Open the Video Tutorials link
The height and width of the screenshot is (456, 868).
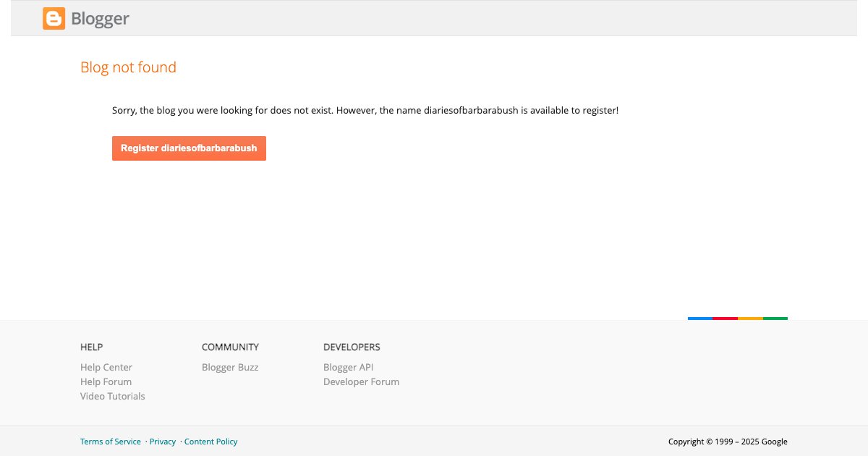pyautogui.click(x=112, y=396)
